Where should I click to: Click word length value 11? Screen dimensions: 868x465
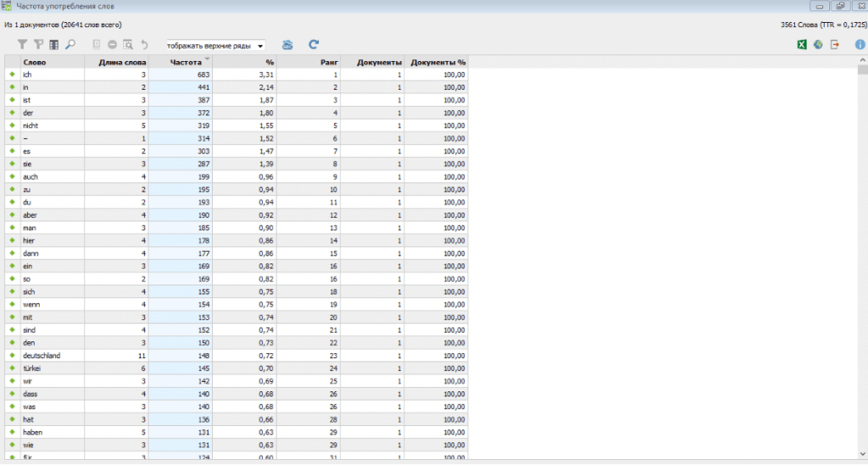click(142, 356)
